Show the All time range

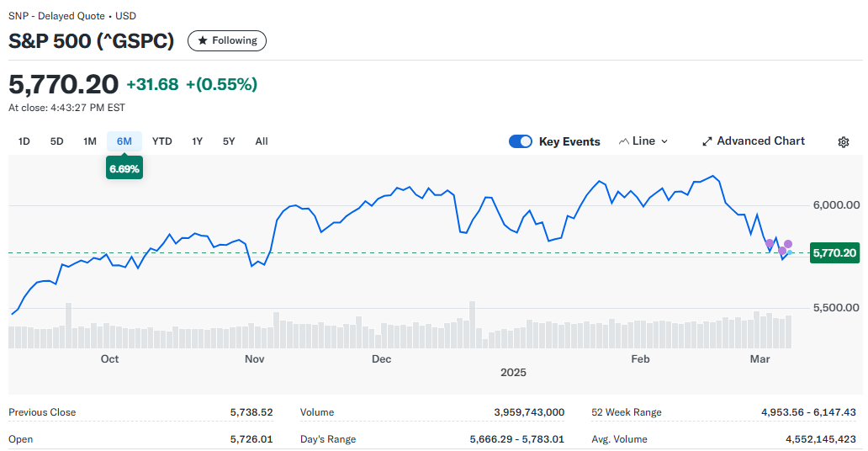pyautogui.click(x=262, y=141)
